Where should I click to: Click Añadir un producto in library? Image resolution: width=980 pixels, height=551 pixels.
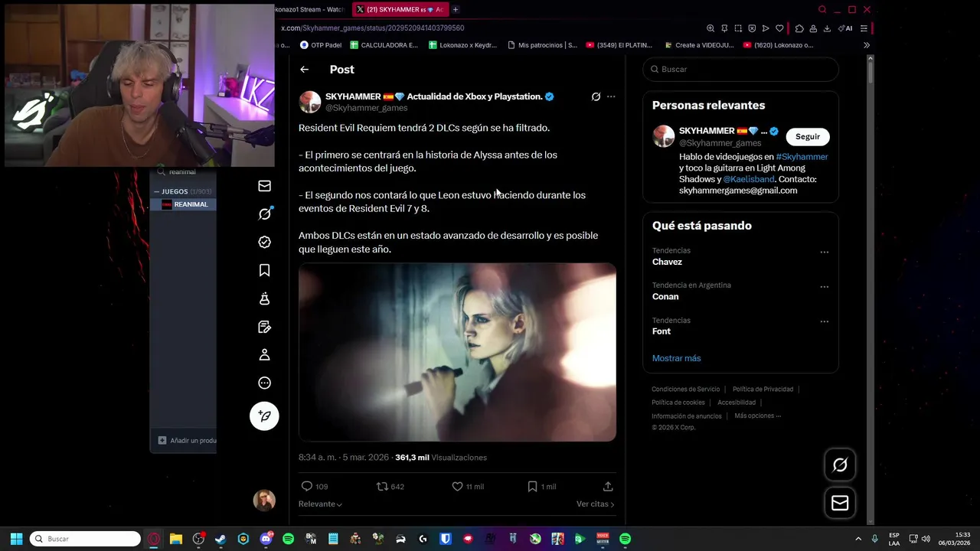[x=187, y=441]
